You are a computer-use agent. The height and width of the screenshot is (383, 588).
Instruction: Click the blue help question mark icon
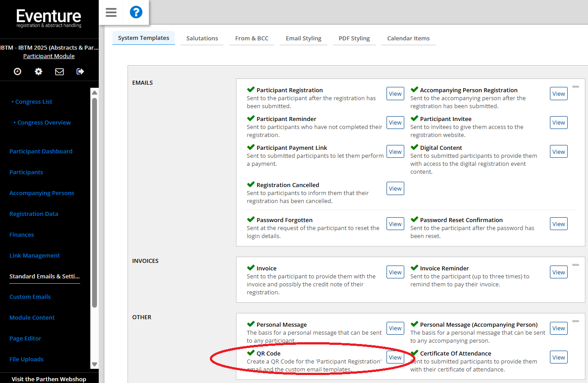(x=136, y=12)
